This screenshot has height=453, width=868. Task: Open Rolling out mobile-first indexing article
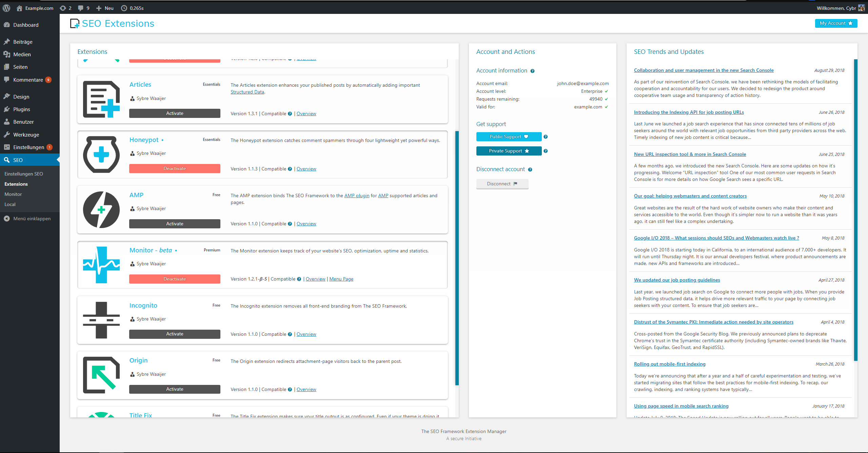(670, 364)
